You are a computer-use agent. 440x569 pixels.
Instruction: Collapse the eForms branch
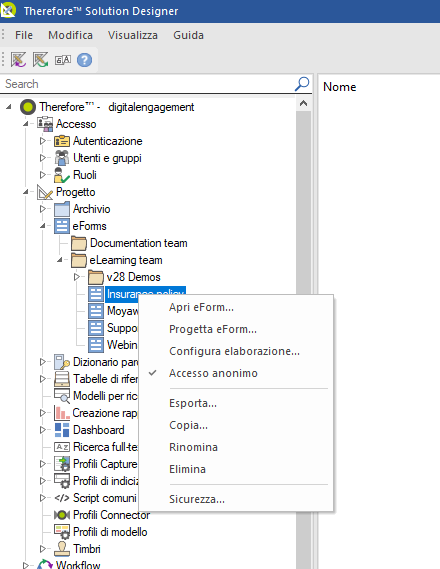43,226
